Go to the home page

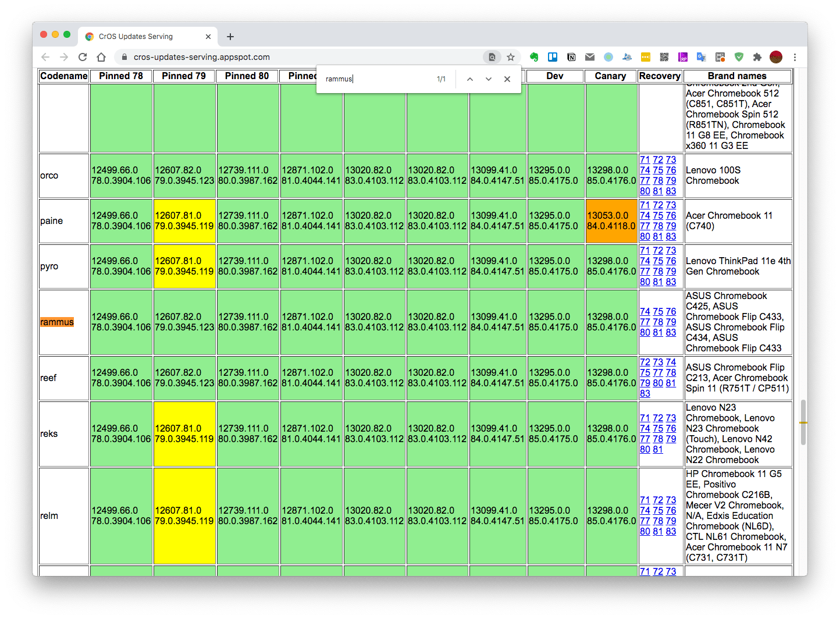(101, 57)
